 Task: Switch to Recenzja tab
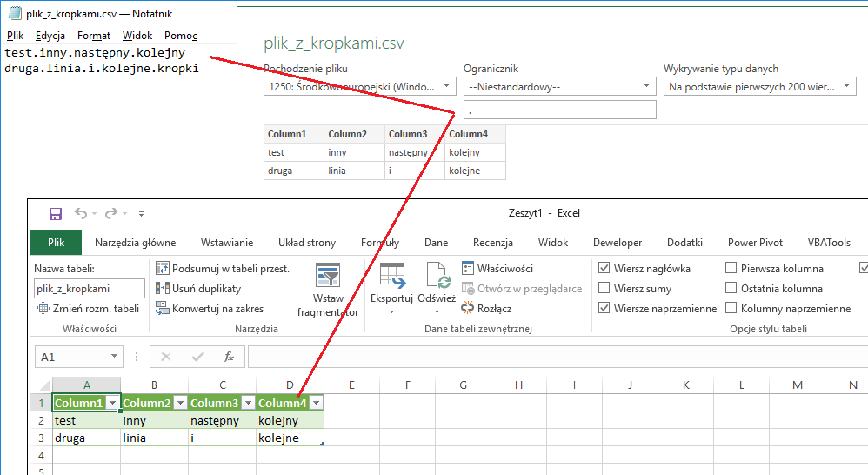[x=493, y=243]
